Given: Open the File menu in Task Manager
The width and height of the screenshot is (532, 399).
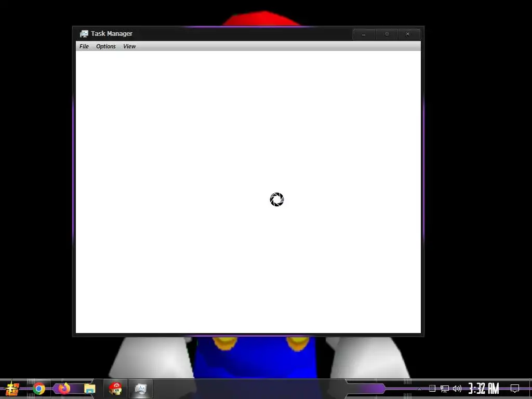Looking at the screenshot, I should click(x=84, y=46).
